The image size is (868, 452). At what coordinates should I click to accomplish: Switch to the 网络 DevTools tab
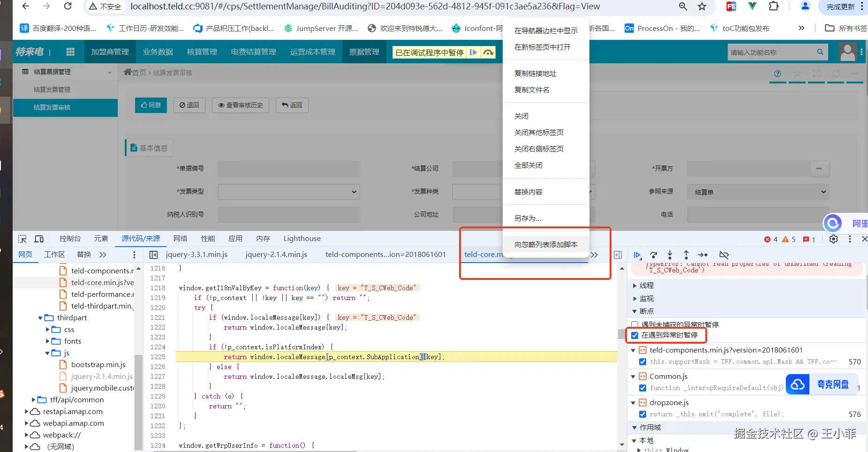click(180, 239)
